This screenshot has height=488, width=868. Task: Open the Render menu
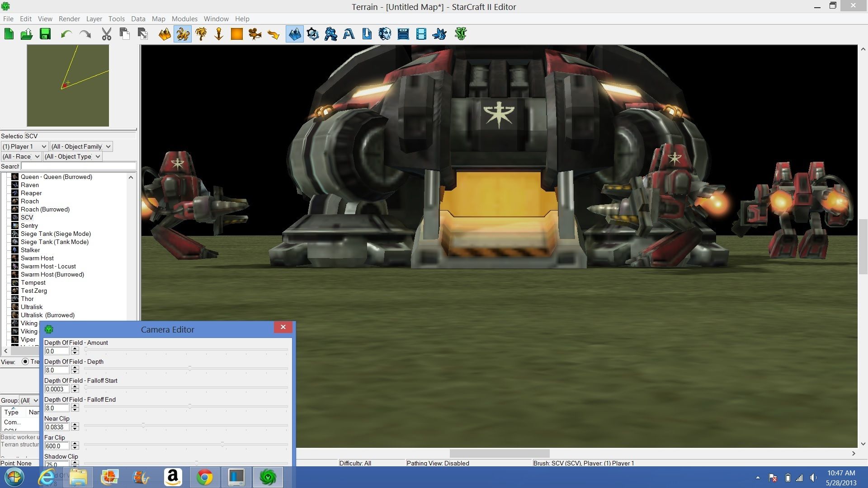69,19
